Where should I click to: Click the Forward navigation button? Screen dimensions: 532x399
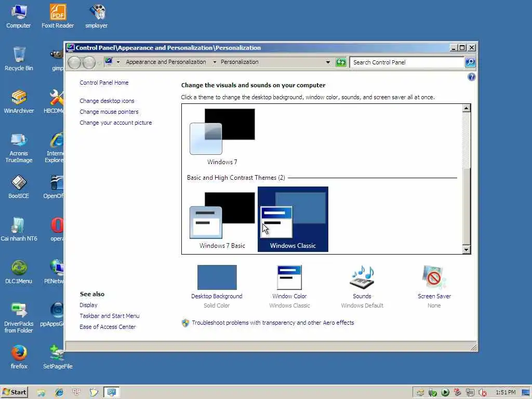point(89,63)
